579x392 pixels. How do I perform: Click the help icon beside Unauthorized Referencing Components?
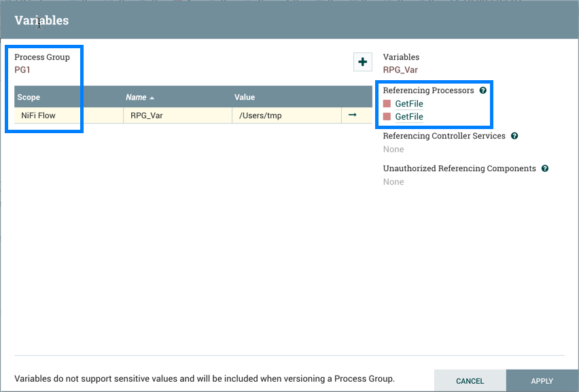545,168
